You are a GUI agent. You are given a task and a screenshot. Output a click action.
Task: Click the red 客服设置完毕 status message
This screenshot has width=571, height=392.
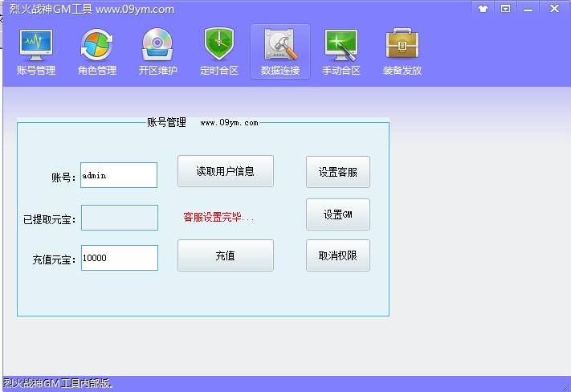point(218,218)
